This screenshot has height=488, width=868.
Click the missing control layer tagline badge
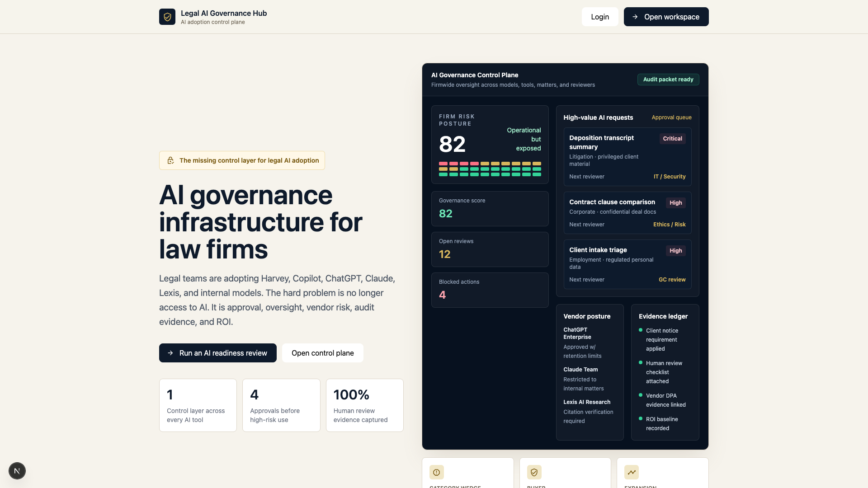click(242, 160)
